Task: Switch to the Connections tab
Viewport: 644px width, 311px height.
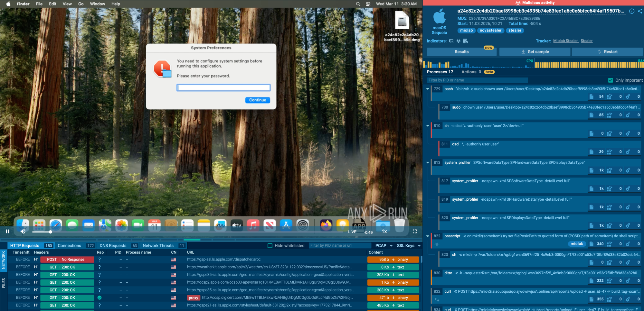Action: click(75, 246)
